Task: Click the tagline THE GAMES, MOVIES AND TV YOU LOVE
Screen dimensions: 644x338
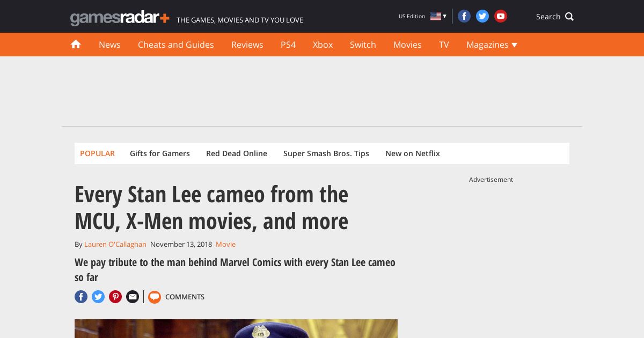Action: click(240, 20)
